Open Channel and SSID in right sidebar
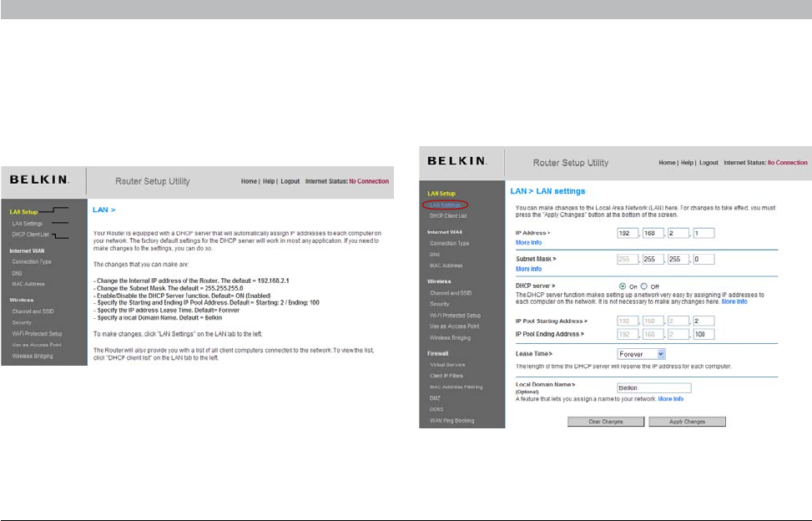Image resolution: width=812 pixels, height=521 pixels. pos(451,293)
